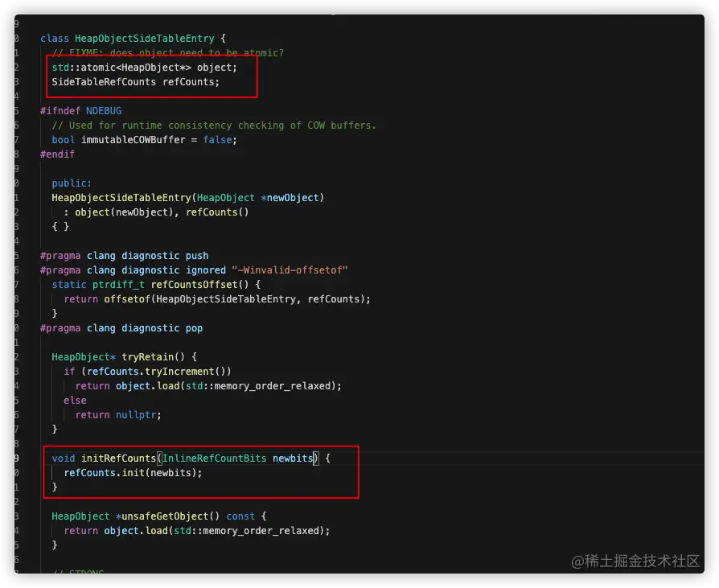Click the 'return nullptr;' line

click(x=118, y=415)
